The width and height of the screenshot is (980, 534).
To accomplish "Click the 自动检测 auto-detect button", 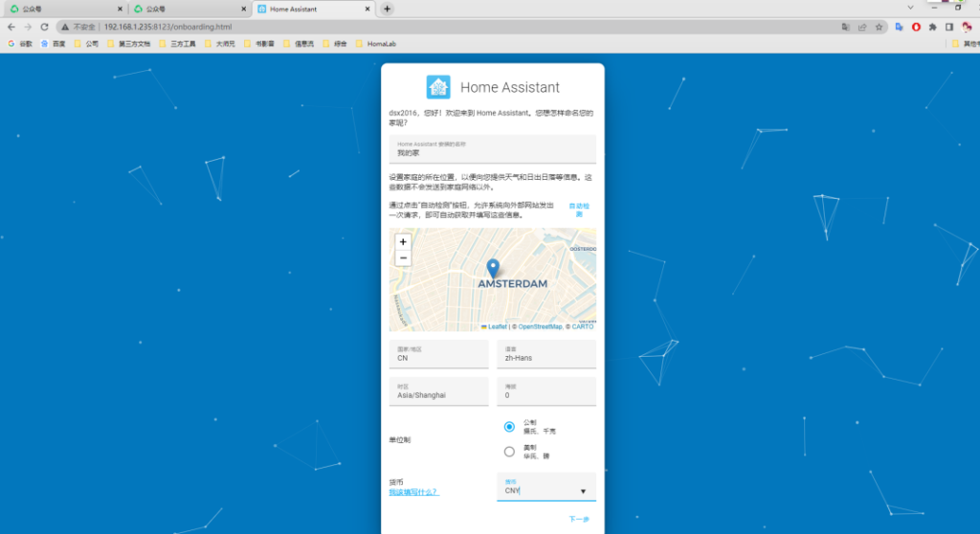I will (579, 211).
